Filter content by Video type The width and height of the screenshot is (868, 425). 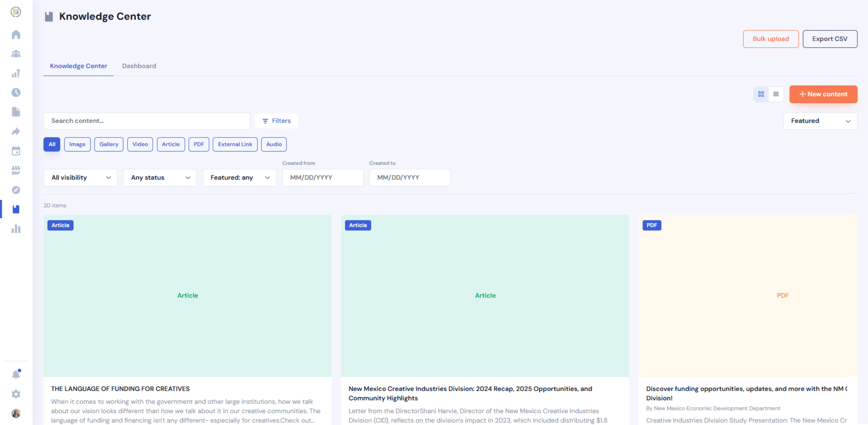[x=140, y=144]
